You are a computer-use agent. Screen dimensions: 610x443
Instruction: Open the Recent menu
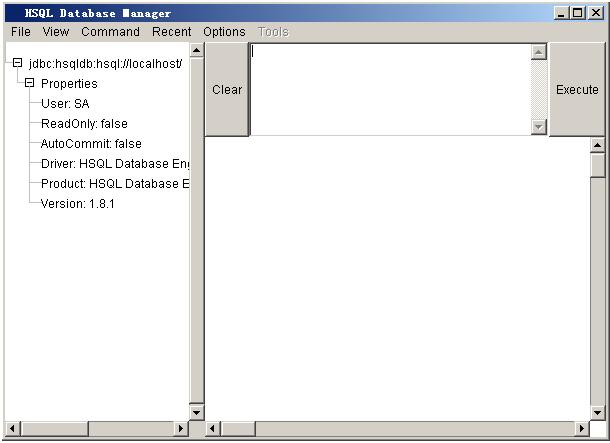point(172,32)
